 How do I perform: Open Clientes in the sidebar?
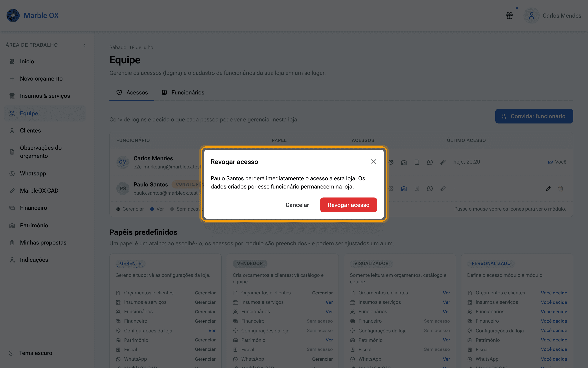tap(45, 131)
